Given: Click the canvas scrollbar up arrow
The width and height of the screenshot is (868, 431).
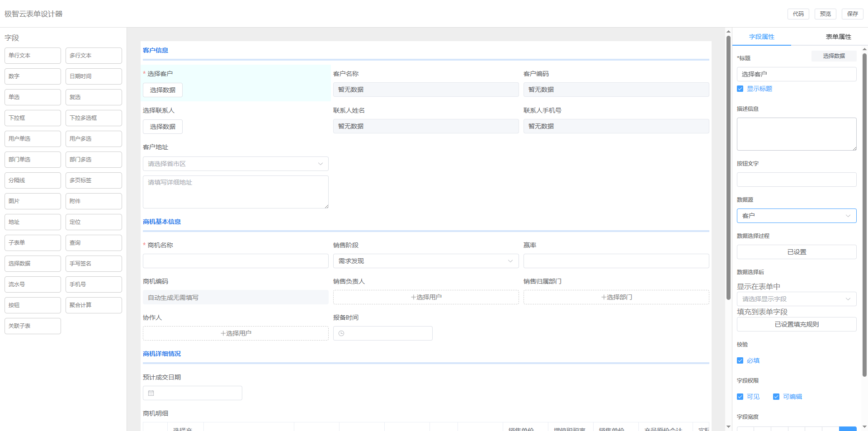Looking at the screenshot, I should [728, 32].
